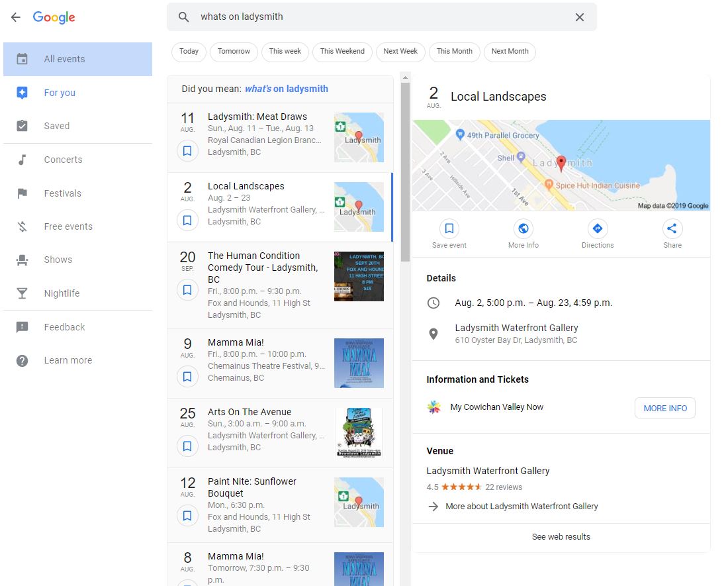Click the Concerts music note icon
This screenshot has height=586, width=728.
coord(22,160)
